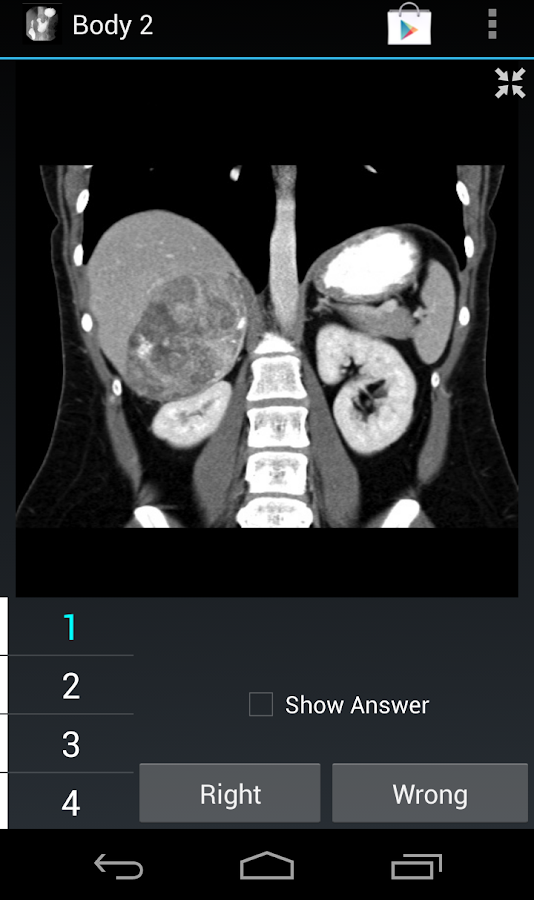Screen dimensions: 534x900
Task: Click the Show Answer label text
Action: pos(357,705)
